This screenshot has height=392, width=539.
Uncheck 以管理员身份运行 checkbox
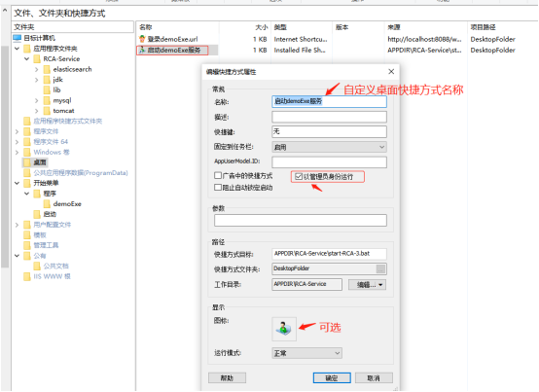click(x=299, y=177)
